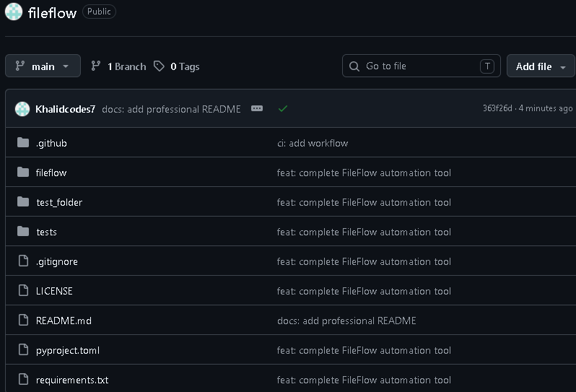Open the LICENSE file
This screenshot has width=576, height=392.
pos(54,292)
